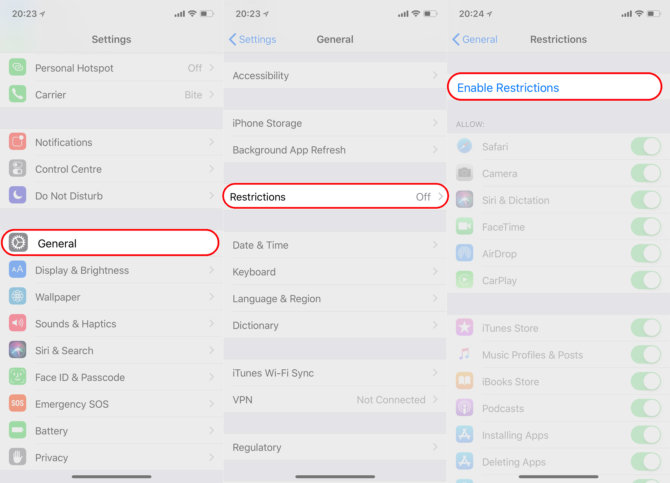
Task: Open iTunes Wi-Fi Sync row
Action: click(x=335, y=373)
